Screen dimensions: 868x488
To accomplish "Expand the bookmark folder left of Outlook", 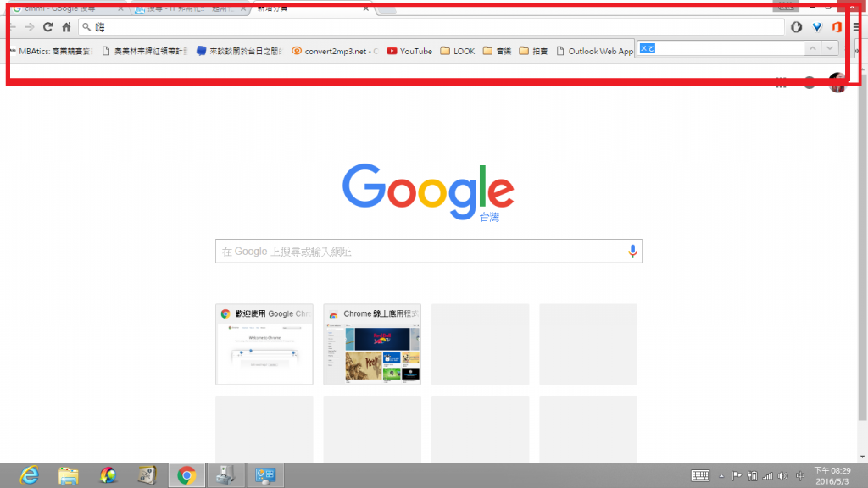I will pos(533,51).
